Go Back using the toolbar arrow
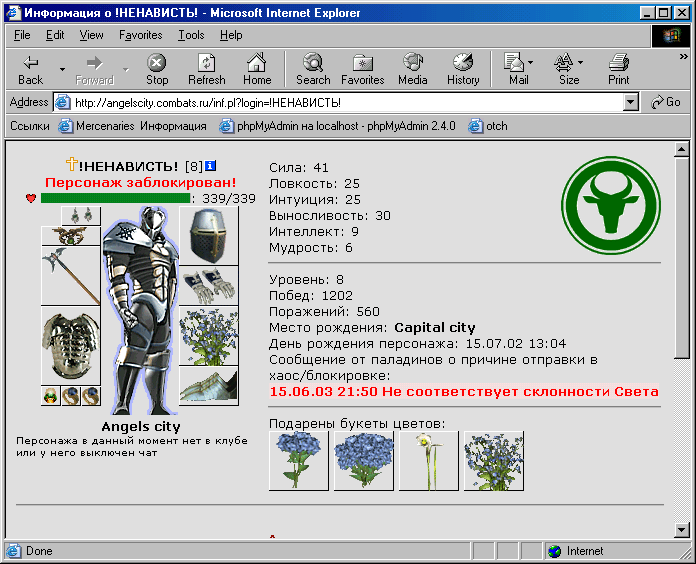This screenshot has height=564, width=696. pos(30,70)
